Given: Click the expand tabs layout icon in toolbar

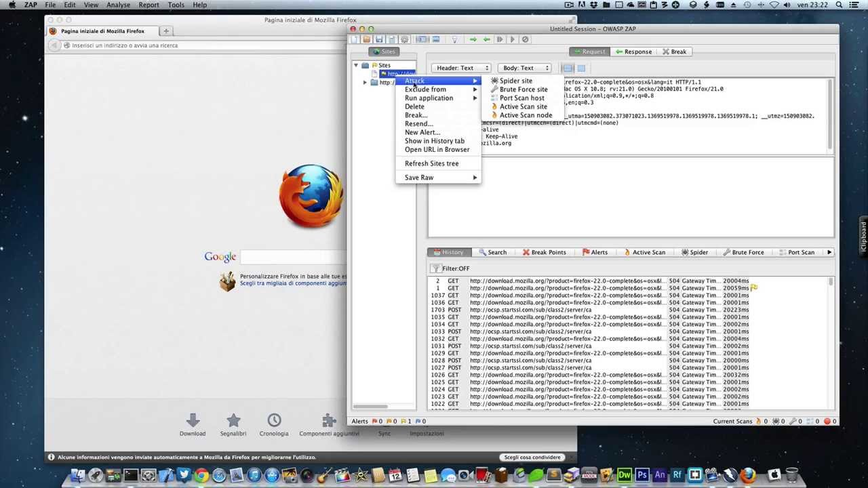Looking at the screenshot, I should click(422, 39).
